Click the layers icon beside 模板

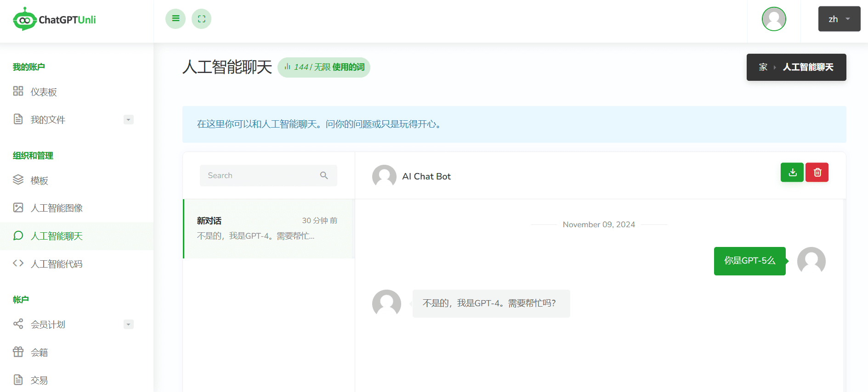18,179
